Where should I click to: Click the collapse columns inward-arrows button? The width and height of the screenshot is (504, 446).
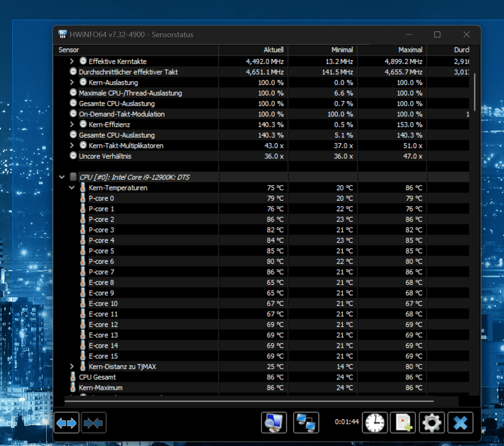(94, 423)
